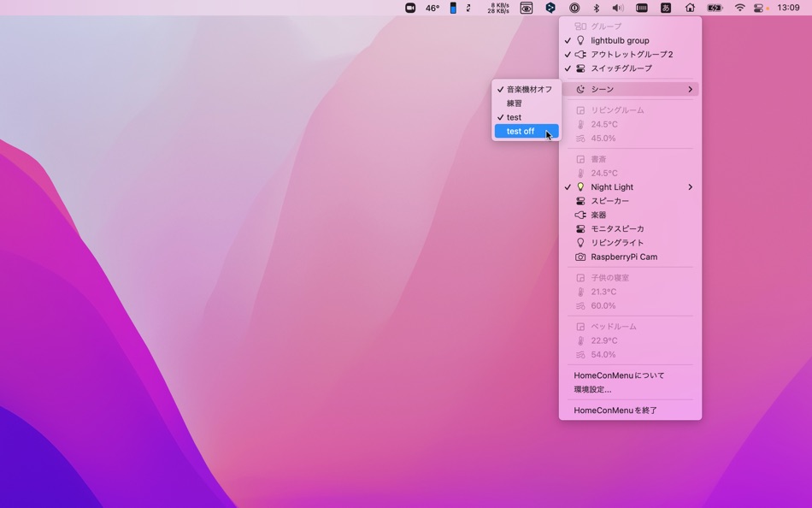Open HomeConMenuについて about item
This screenshot has height=508, width=812.
click(630, 375)
